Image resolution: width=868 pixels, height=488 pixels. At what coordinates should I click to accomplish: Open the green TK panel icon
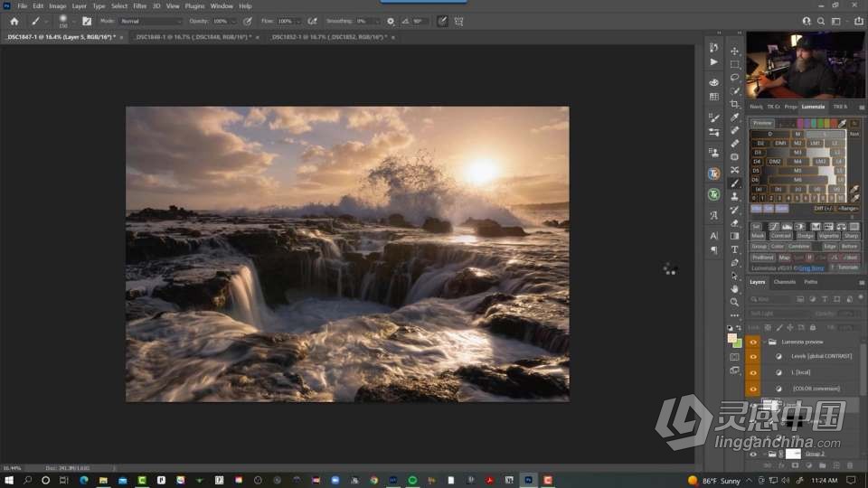(714, 194)
